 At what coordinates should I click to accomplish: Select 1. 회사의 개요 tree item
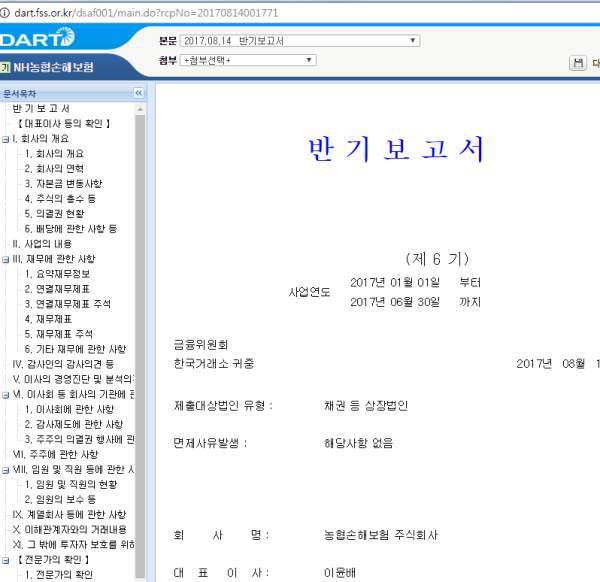tap(54, 153)
